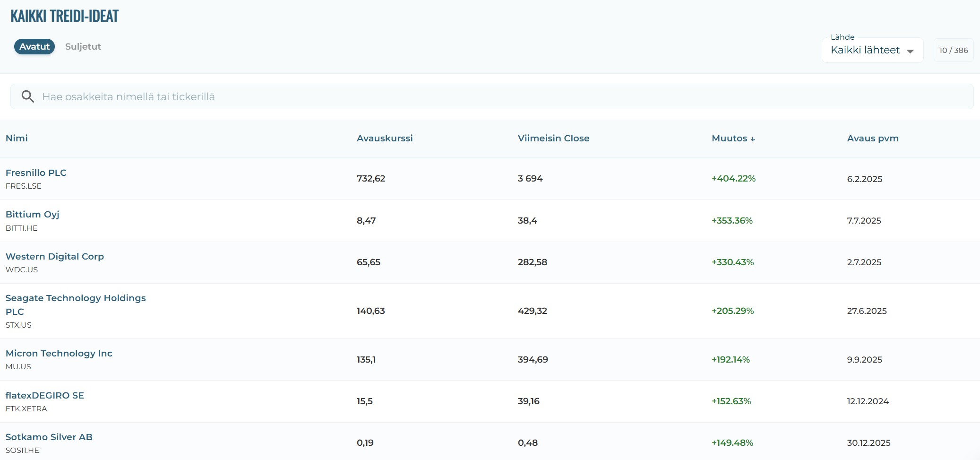Open the Micron Technology Inc link
Screen dimensions: 980x460
[59, 353]
